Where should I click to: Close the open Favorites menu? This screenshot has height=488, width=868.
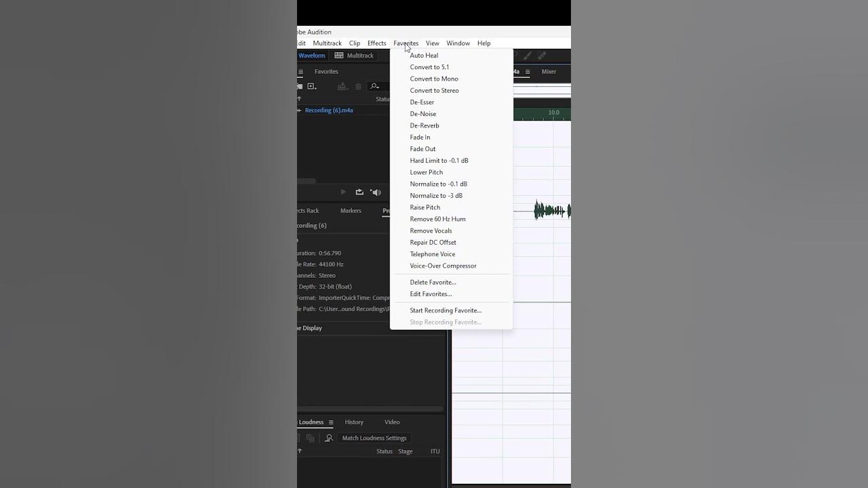(406, 43)
